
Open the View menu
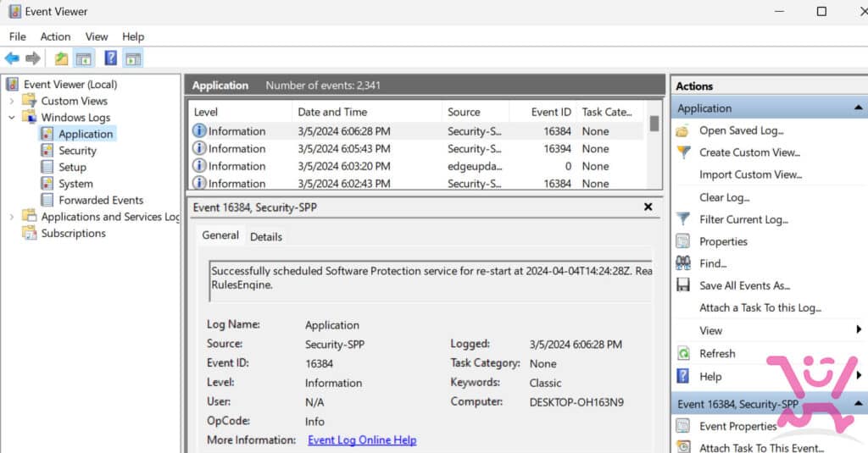(97, 36)
